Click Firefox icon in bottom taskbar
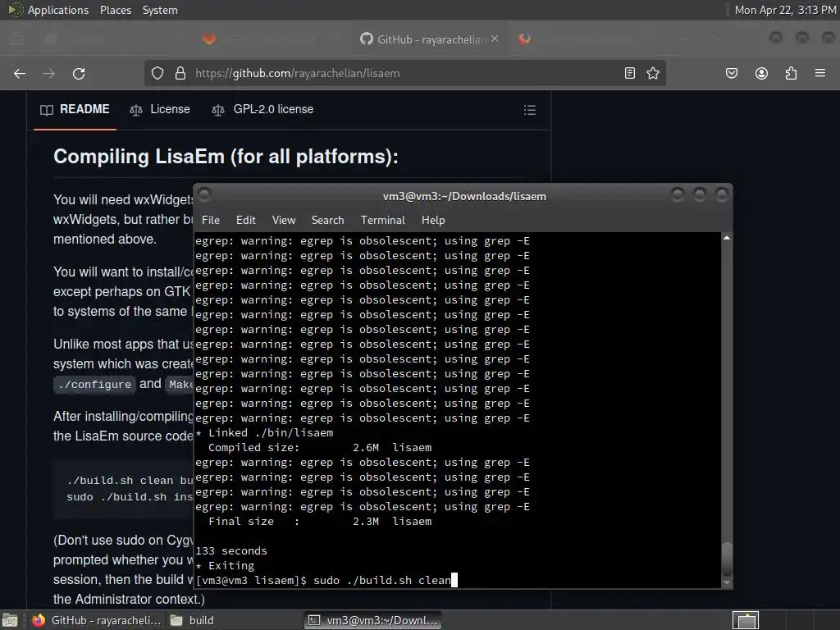 [x=39, y=620]
